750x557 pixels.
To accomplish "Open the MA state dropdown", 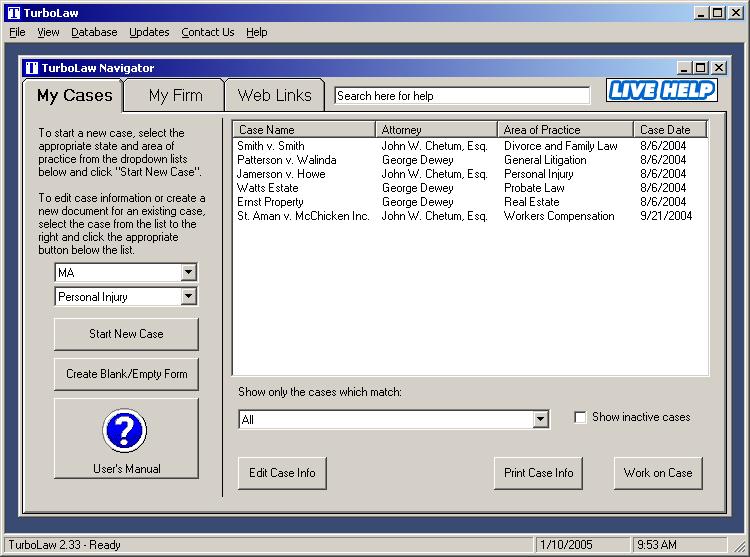I will (x=188, y=273).
